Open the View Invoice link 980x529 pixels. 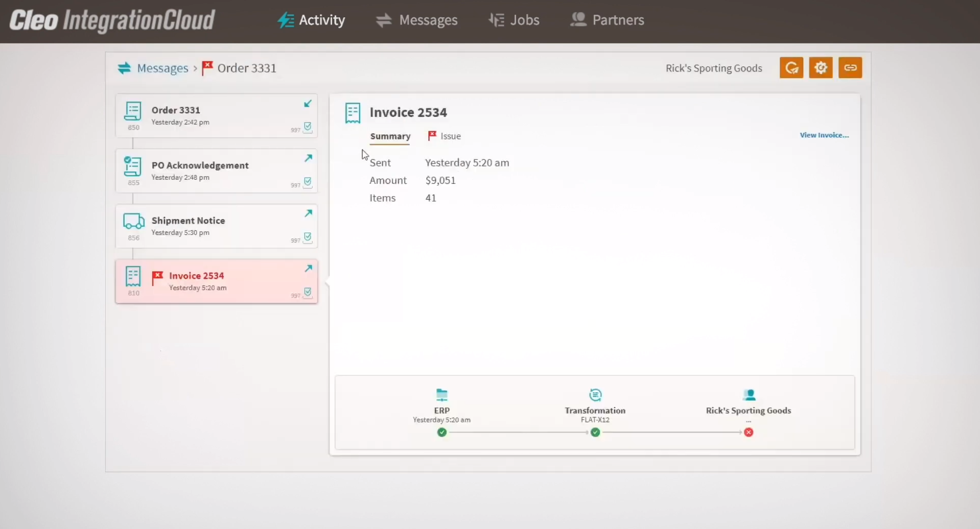(824, 135)
